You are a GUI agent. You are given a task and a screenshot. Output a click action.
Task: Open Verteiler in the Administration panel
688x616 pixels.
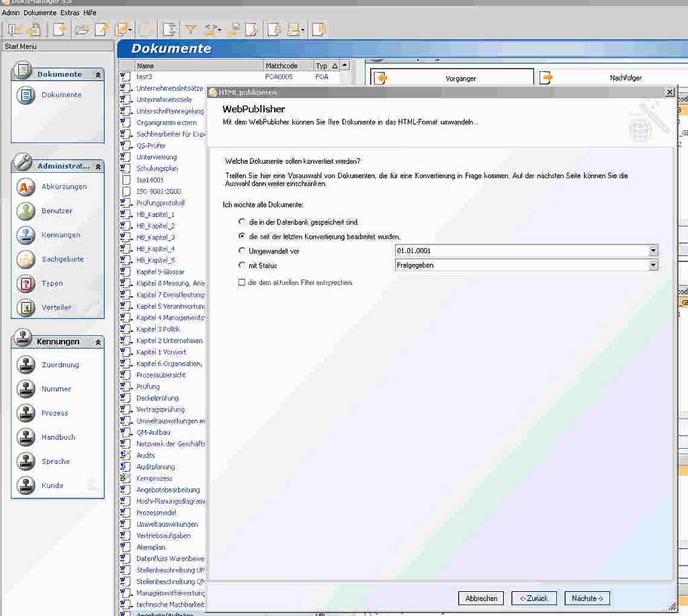click(56, 307)
